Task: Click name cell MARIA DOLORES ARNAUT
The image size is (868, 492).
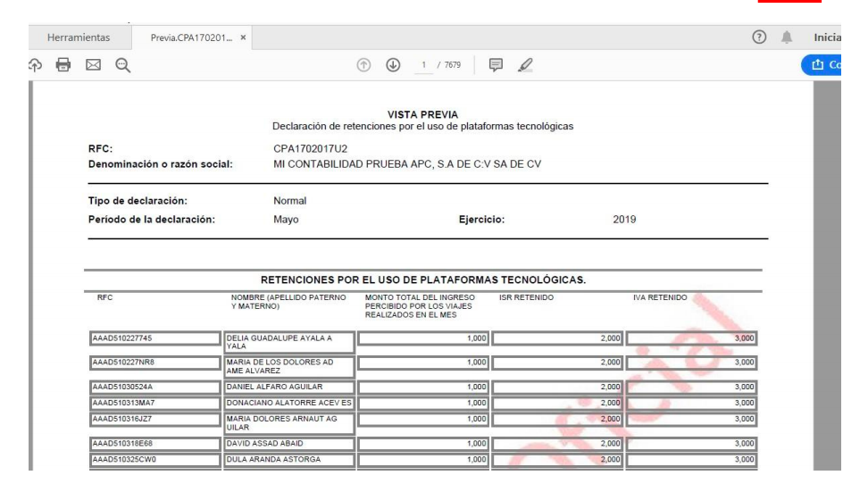Action: [x=289, y=423]
